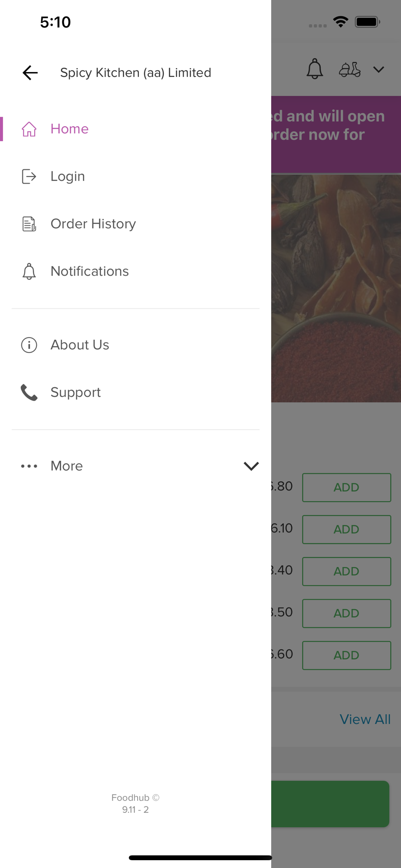Tap the delivery scooter icon
The image size is (401, 868).
click(x=350, y=69)
